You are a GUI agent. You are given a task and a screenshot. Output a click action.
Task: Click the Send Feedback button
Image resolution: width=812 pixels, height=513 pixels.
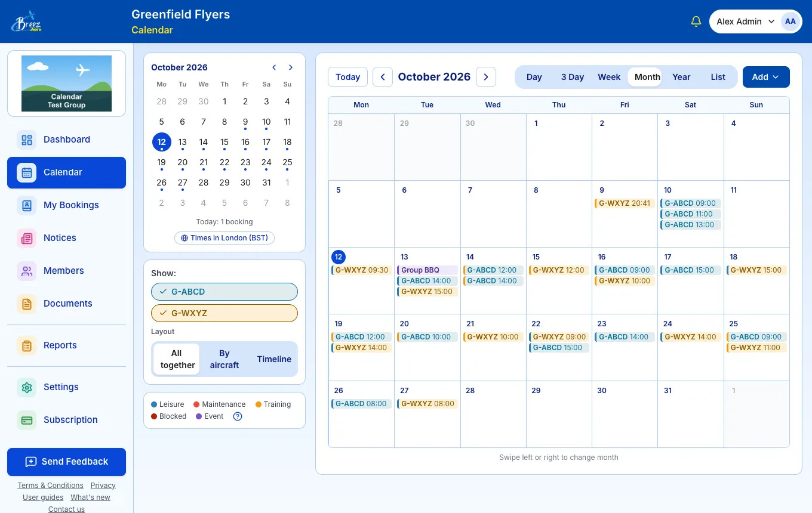coord(66,462)
